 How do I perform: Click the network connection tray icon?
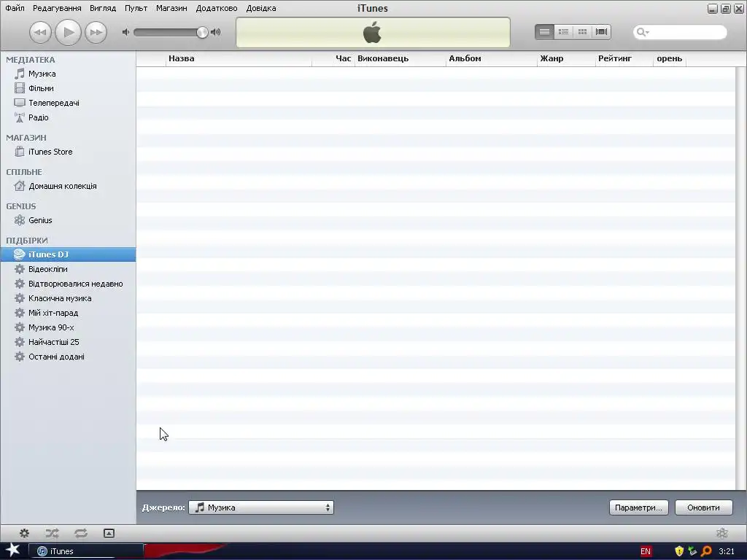[x=692, y=551]
